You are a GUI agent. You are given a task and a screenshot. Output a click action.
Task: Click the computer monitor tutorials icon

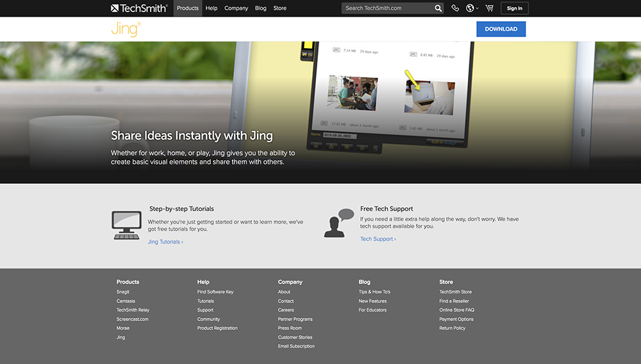[127, 225]
